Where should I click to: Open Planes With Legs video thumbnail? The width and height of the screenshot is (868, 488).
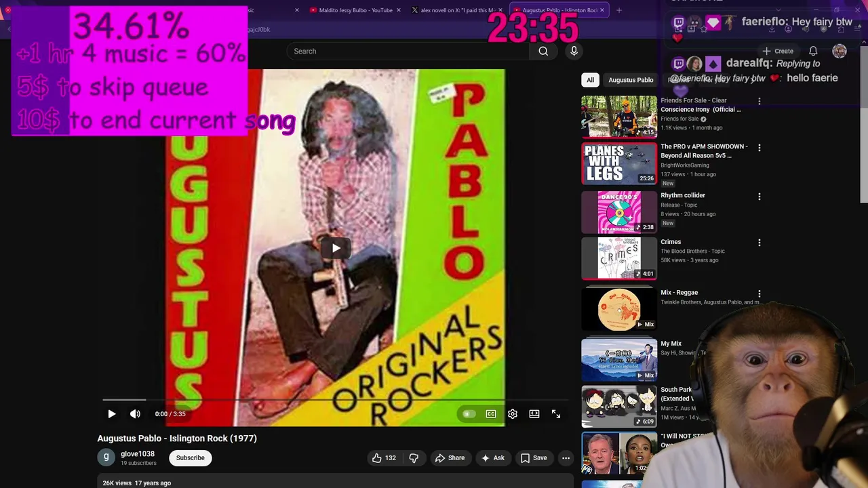tap(619, 163)
